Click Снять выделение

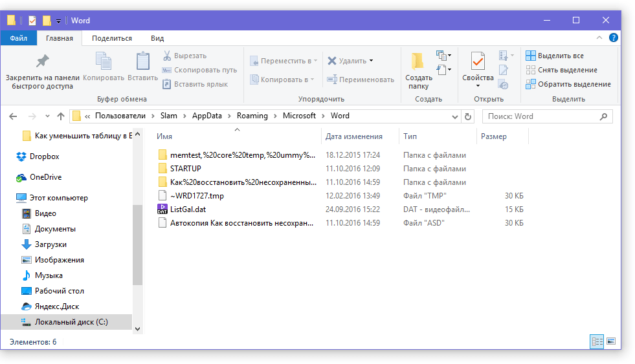(x=562, y=70)
